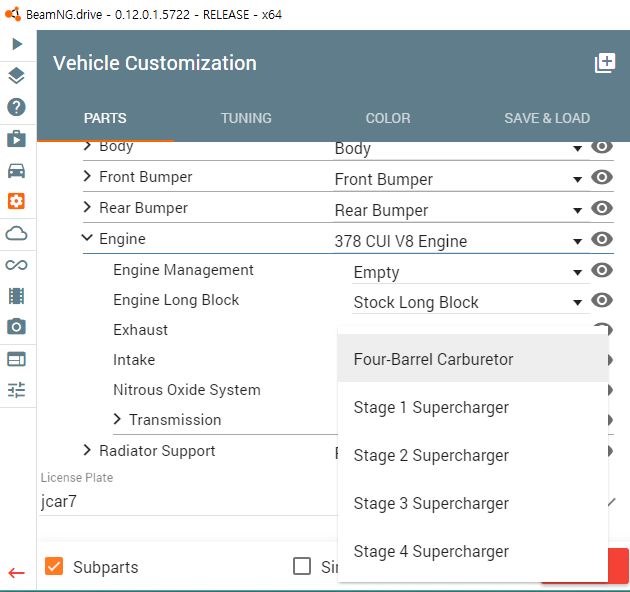This screenshot has height=592, width=630.
Task: Open the vehicle selector car icon
Action: point(16,170)
